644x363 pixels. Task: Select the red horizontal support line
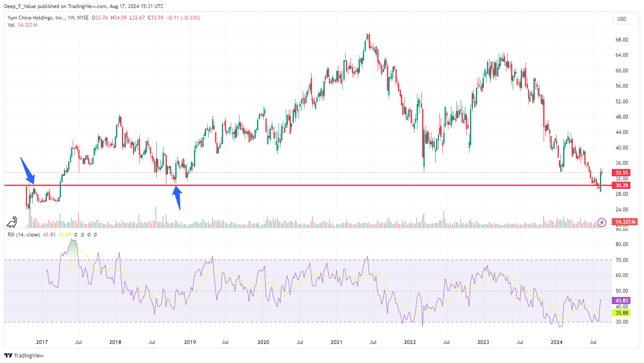coord(308,186)
